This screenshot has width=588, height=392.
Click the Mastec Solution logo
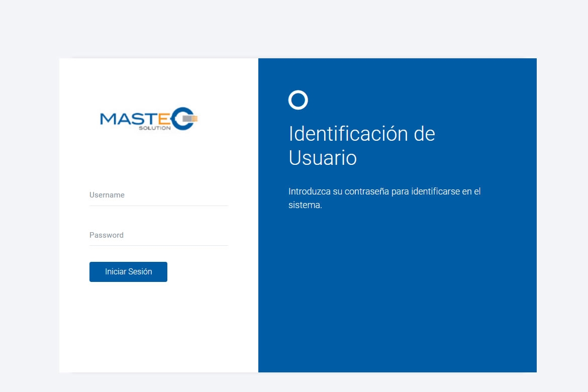tap(149, 119)
